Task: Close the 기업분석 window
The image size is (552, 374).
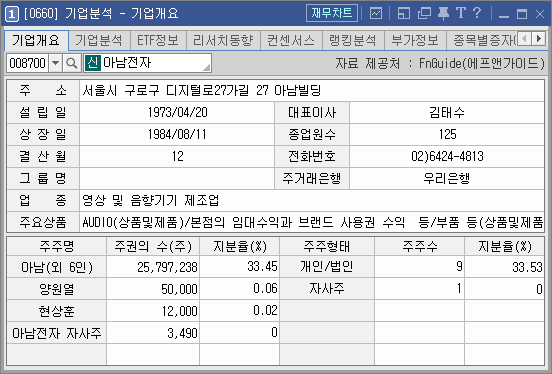Action: pyautogui.click(x=540, y=14)
